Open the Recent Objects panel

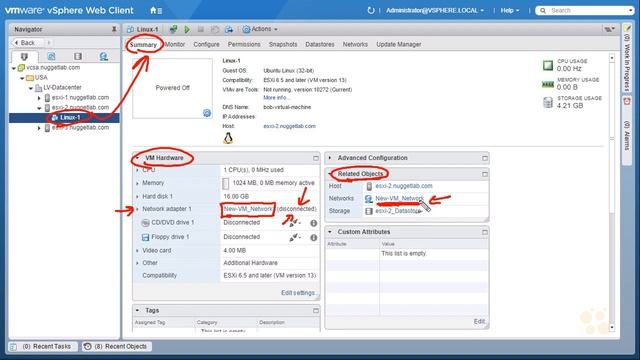tap(117, 347)
